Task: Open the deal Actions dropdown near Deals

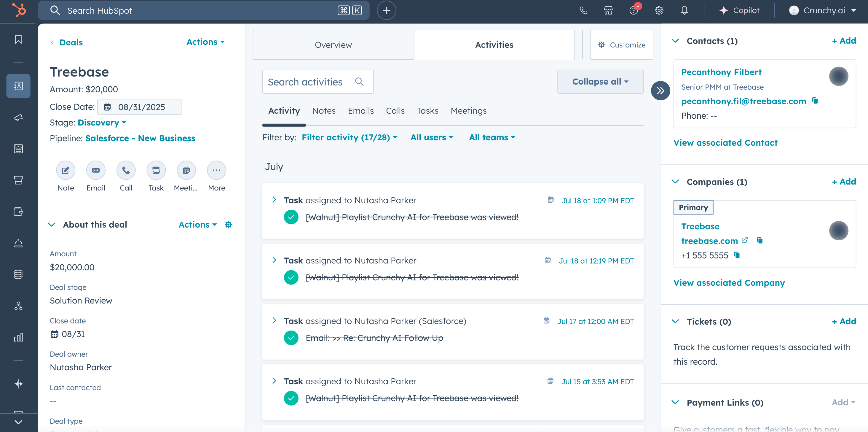Action: point(205,42)
